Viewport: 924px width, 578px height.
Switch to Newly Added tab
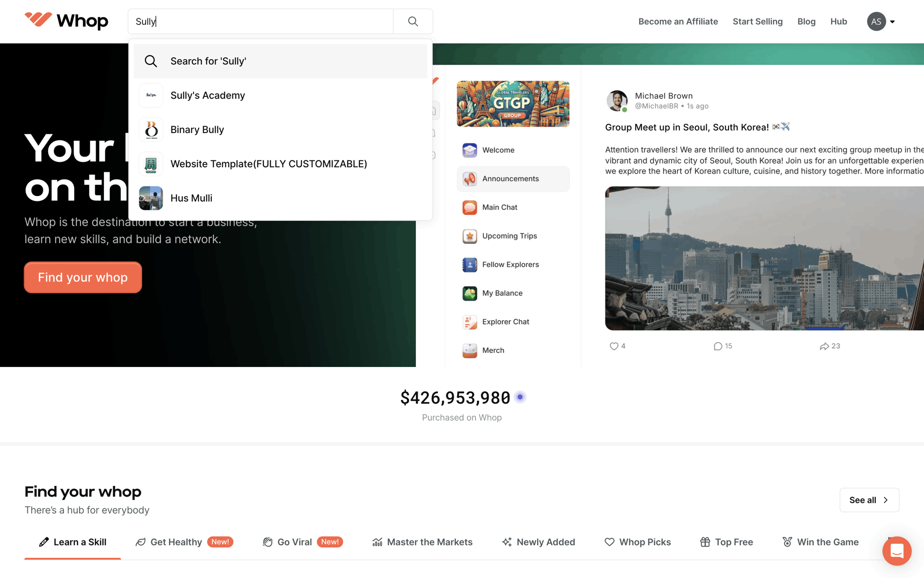point(539,542)
